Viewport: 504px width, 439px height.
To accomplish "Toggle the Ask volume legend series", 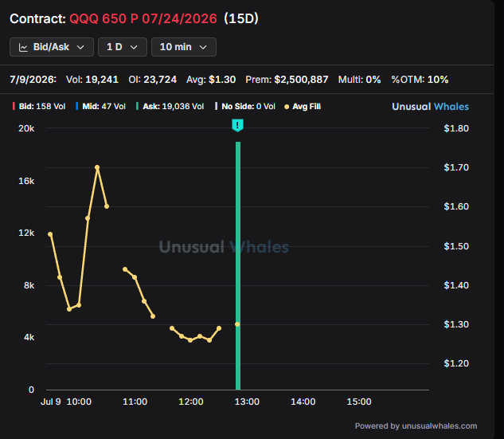I will [x=170, y=107].
